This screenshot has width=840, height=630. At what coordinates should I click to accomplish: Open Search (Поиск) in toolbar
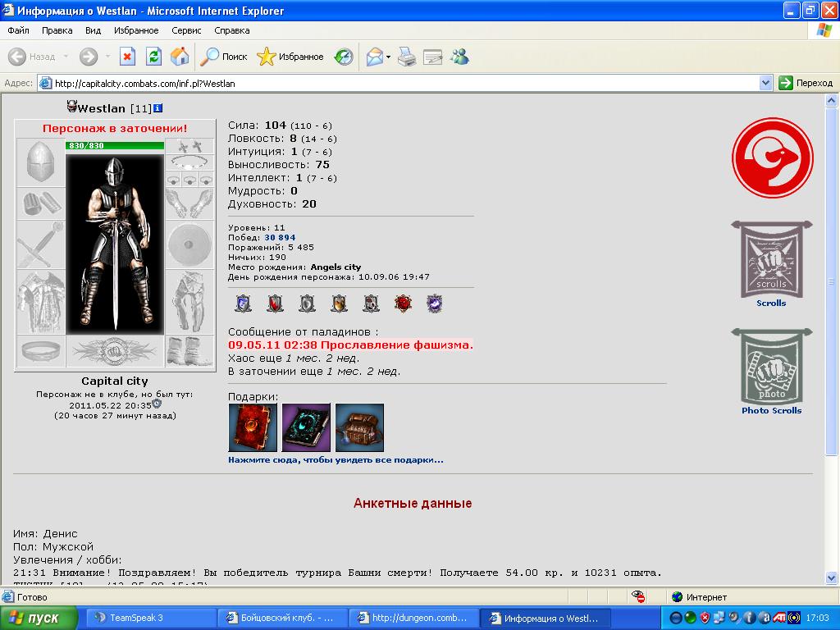(223, 57)
